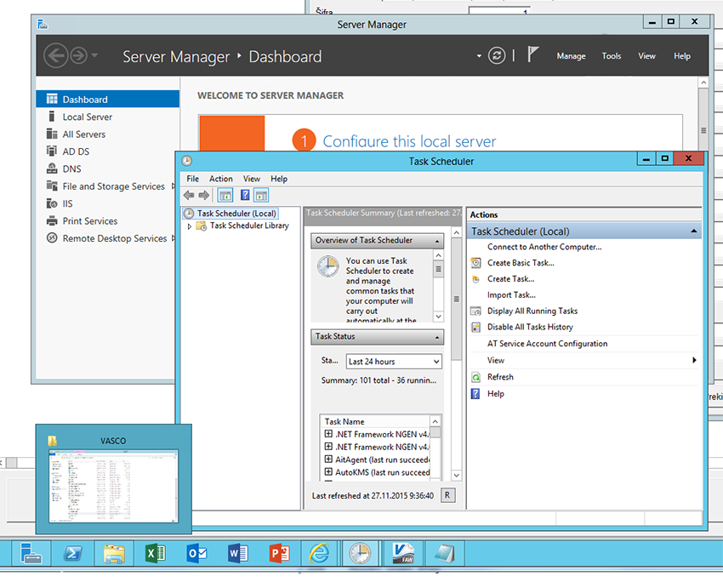Viewport: 723px width, 588px height.
Task: Launch Excel from the taskbar
Action: [x=156, y=554]
